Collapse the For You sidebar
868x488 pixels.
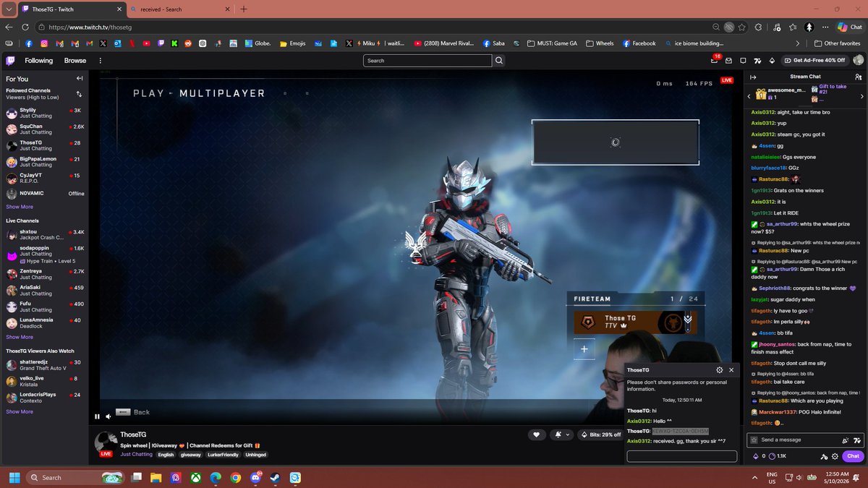pos(80,78)
